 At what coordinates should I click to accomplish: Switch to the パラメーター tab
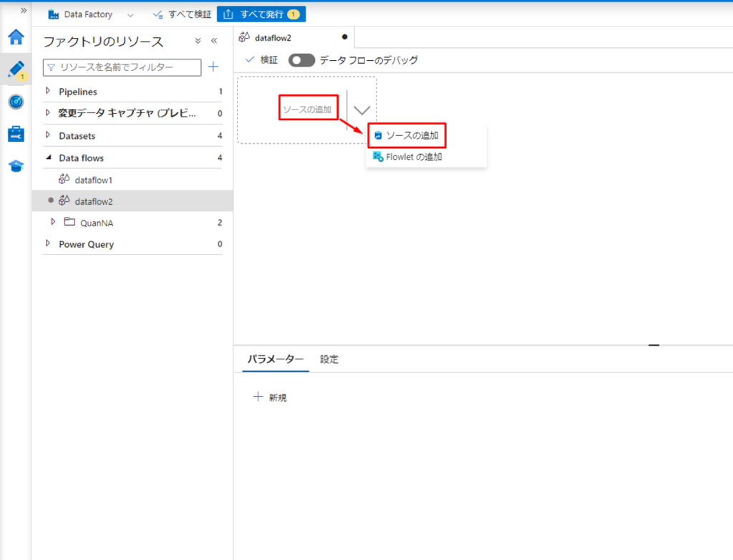point(276,359)
